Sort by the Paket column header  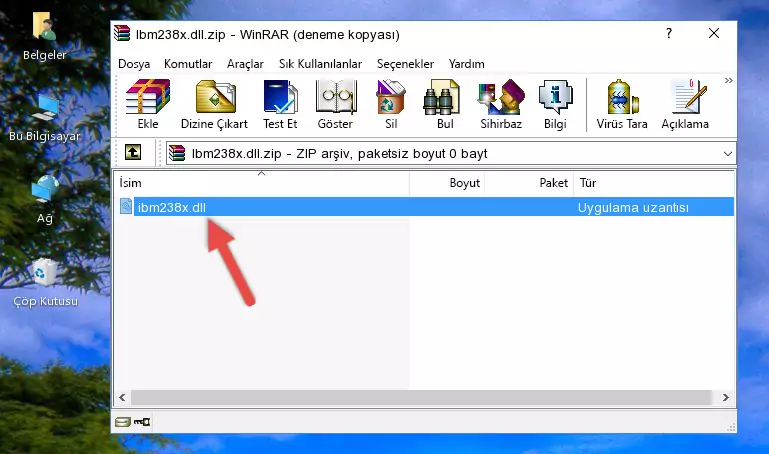[529, 183]
